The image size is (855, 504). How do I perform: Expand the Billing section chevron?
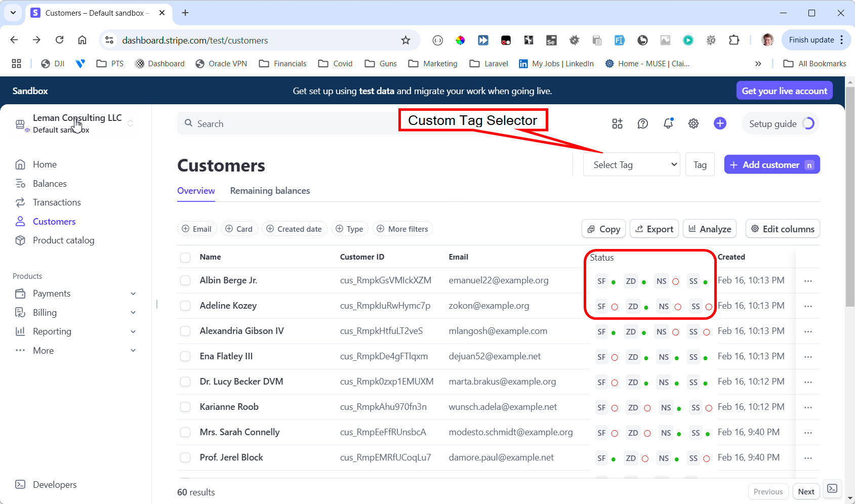click(x=133, y=313)
